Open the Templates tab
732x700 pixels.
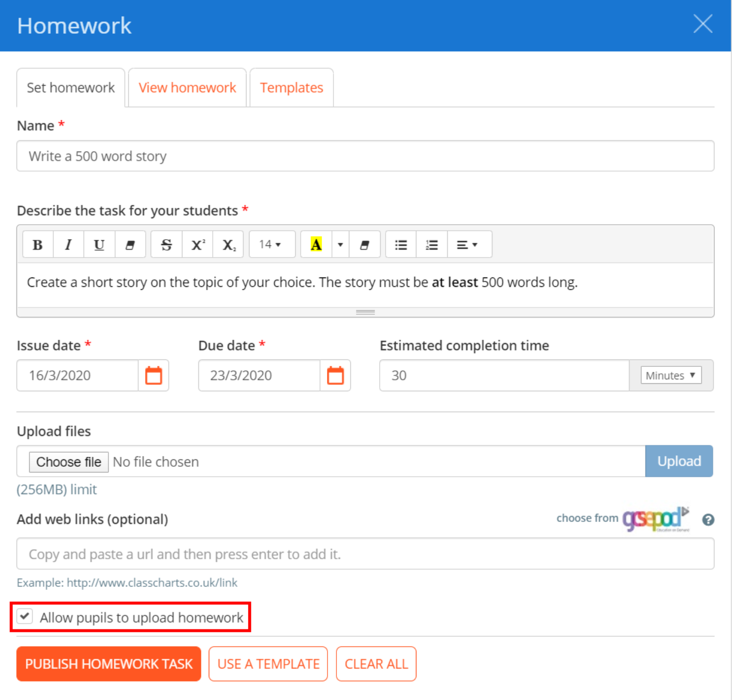(291, 87)
